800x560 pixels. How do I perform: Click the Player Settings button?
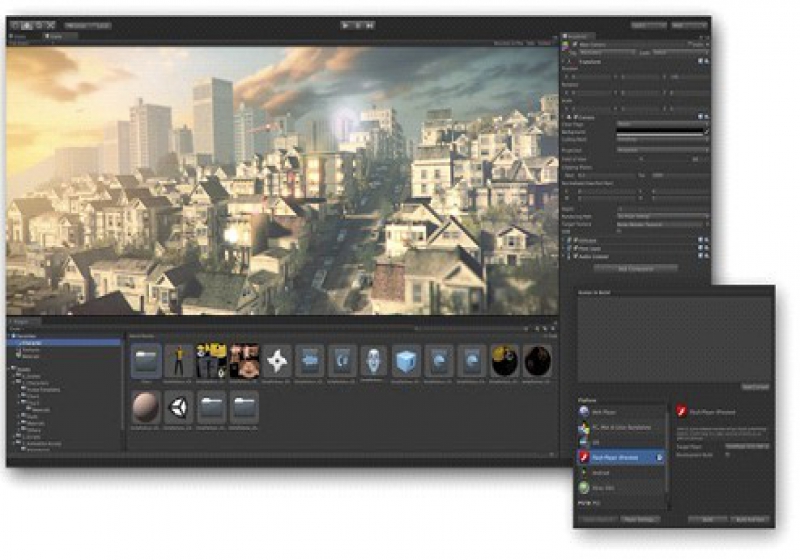click(640, 519)
